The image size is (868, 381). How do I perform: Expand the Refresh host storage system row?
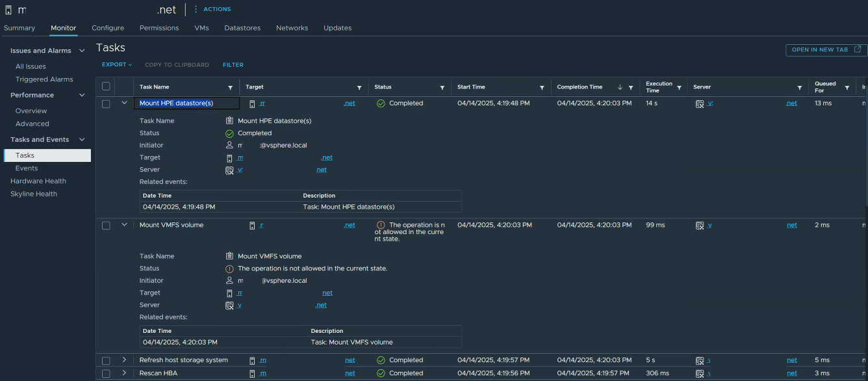coord(124,360)
